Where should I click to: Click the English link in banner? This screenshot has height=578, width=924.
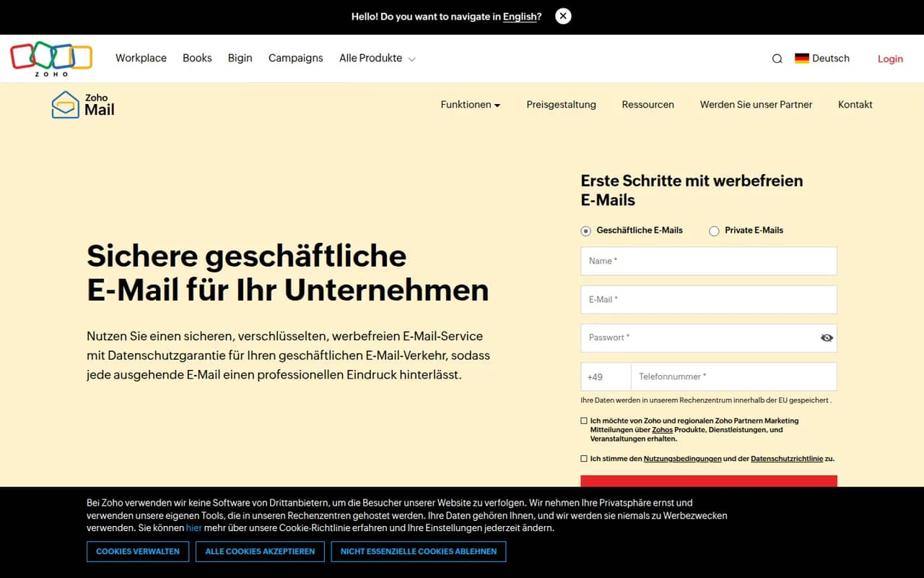[520, 17]
